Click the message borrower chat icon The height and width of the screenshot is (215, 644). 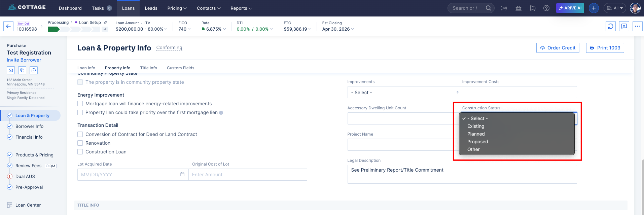pyautogui.click(x=34, y=70)
